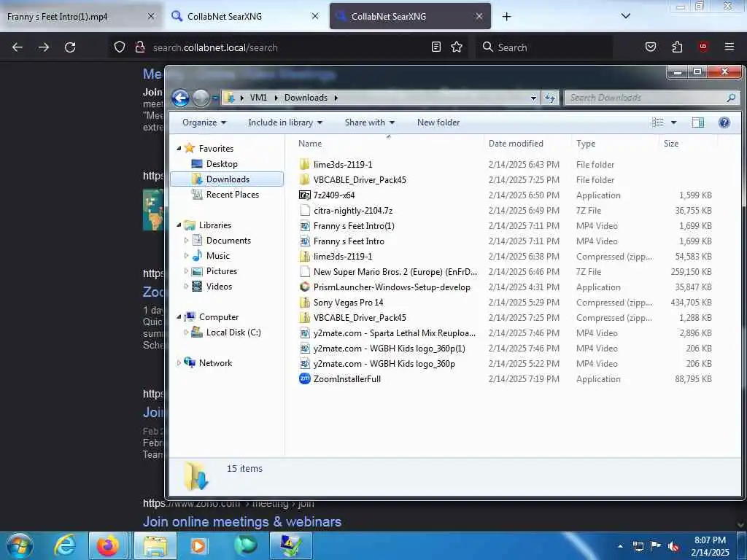Click Firefox reload page button
Image resolution: width=747 pixels, height=560 pixels.
click(70, 47)
